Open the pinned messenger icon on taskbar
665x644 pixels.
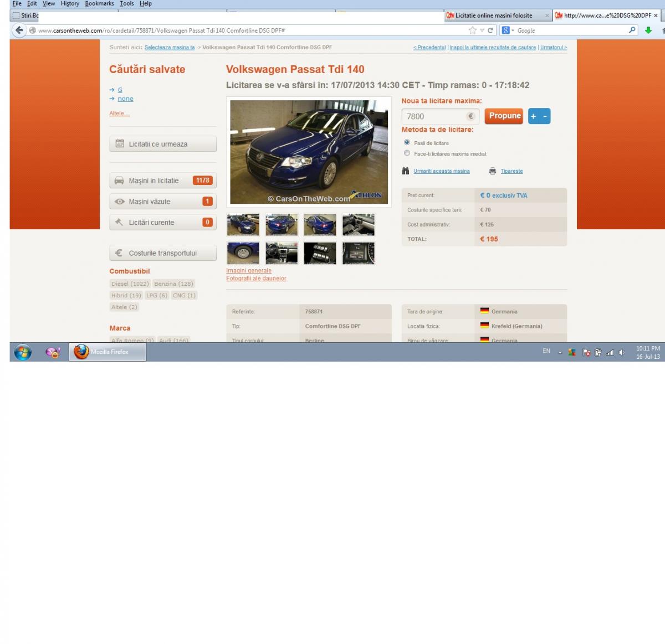pos(53,352)
